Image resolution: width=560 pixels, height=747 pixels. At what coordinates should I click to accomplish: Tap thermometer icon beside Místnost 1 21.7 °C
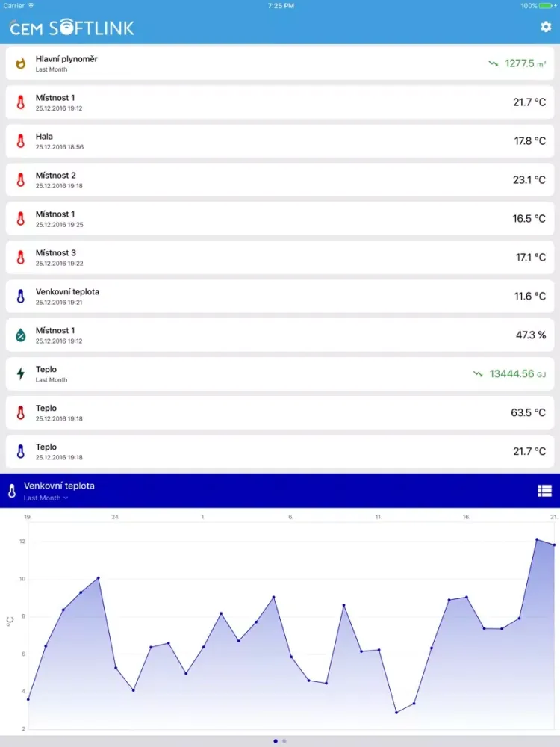[20, 102]
